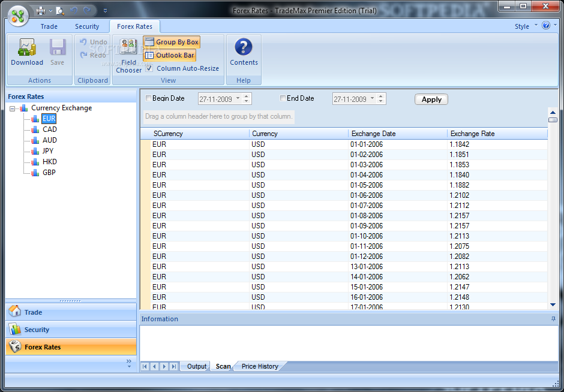564x392 pixels.
Task: Click the TradeMax application orb button
Action: 18,15
